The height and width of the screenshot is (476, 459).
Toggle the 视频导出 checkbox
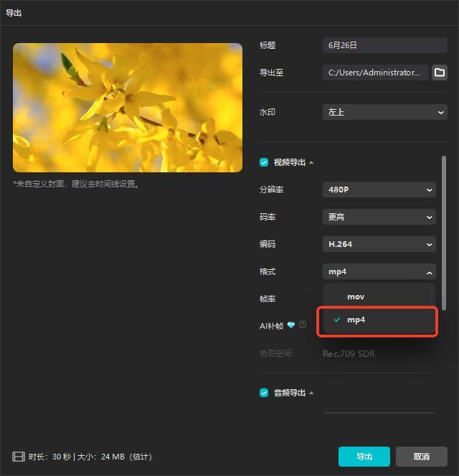tap(264, 162)
